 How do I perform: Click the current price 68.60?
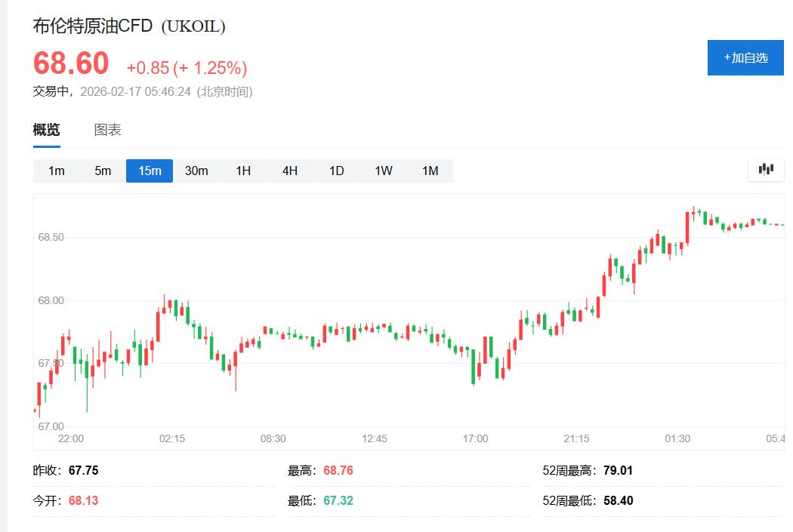click(x=69, y=63)
